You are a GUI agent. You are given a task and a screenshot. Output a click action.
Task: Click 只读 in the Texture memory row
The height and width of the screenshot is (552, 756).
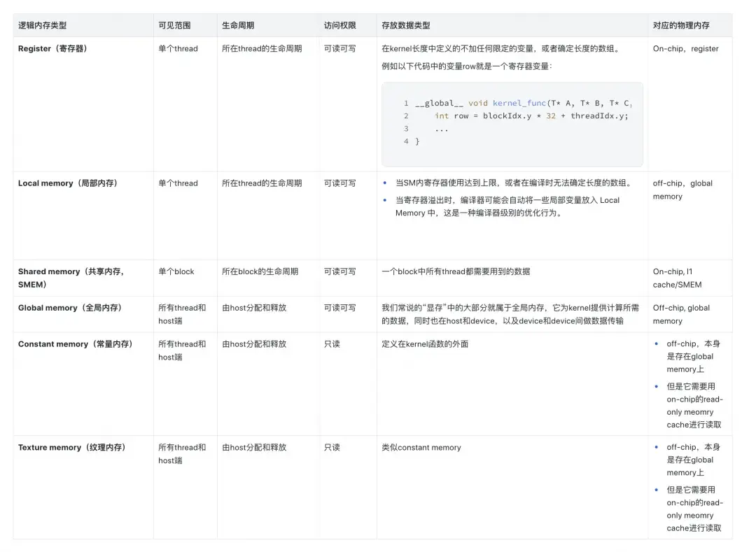(x=332, y=448)
